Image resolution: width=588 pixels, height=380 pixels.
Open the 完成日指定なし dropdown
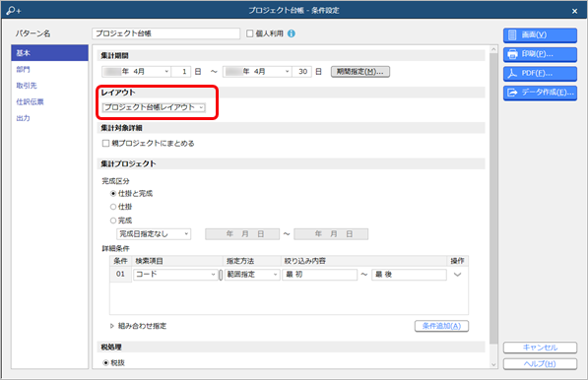154,234
